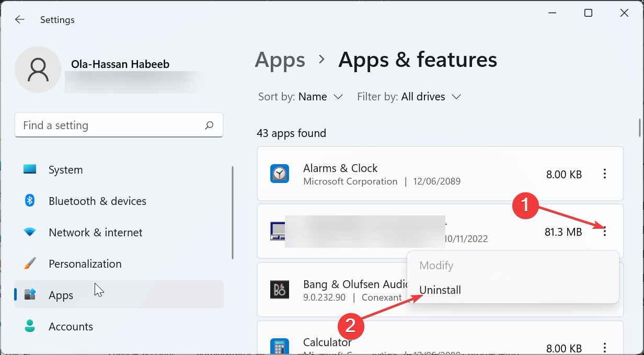Click the back arrow at top left
Screen dimensions: 644x355
point(19,19)
